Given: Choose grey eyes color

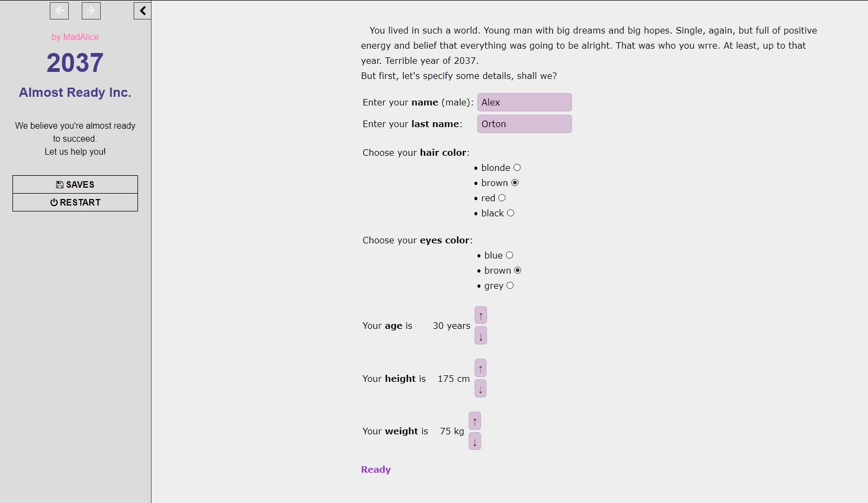Looking at the screenshot, I should click(510, 286).
